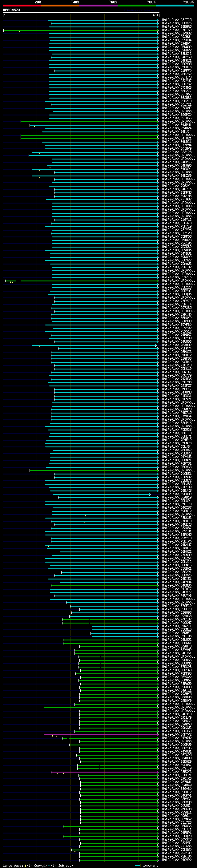Click label UniRef100_A7F139

pyautogui.click(x=176, y=487)
